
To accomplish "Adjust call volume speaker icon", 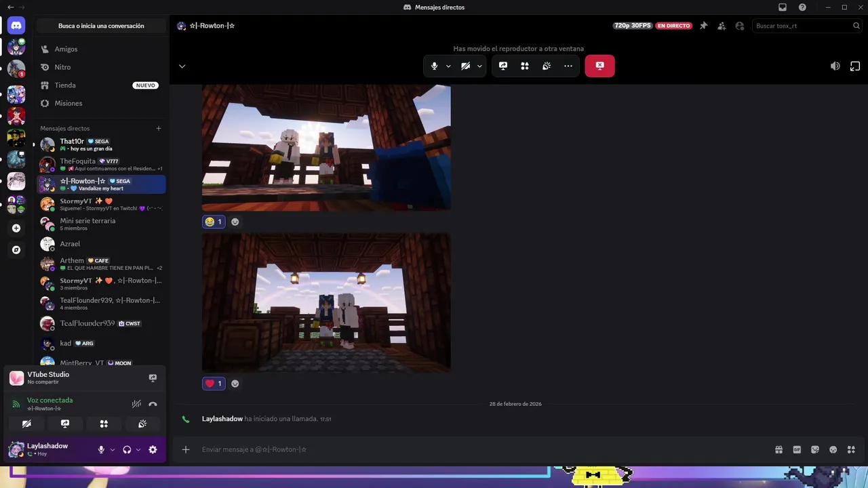I will point(835,66).
